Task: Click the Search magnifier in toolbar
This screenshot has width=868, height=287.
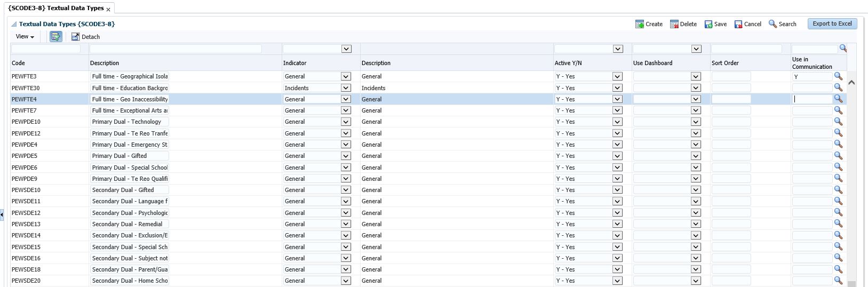Action: (x=773, y=24)
